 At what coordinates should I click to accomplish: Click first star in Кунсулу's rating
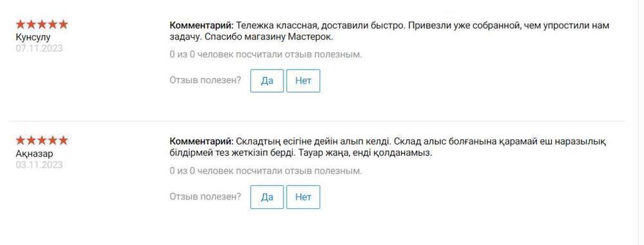[x=21, y=24]
